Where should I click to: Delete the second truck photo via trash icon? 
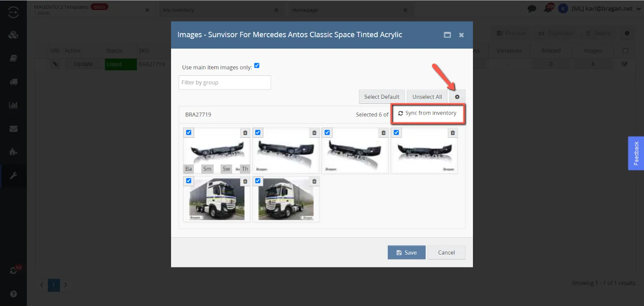click(314, 181)
